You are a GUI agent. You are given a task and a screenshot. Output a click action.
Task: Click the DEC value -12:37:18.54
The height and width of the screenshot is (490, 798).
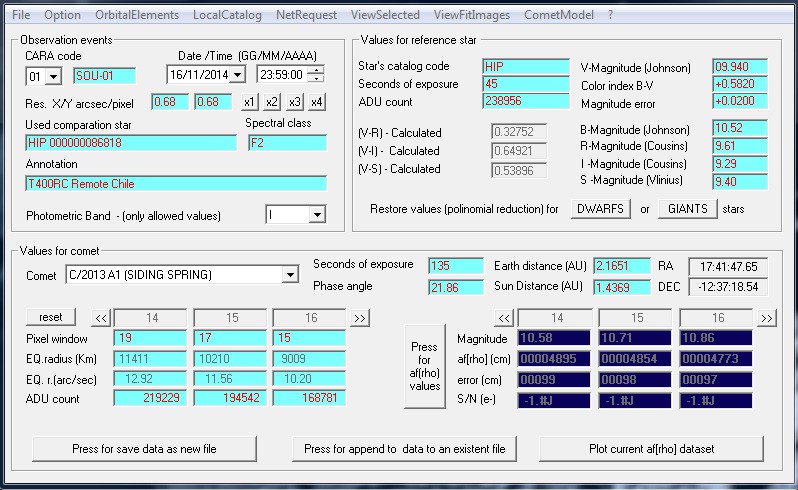tap(728, 287)
